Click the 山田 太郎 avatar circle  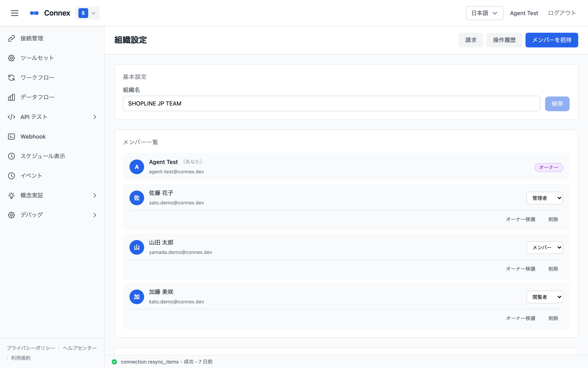pyautogui.click(x=137, y=247)
